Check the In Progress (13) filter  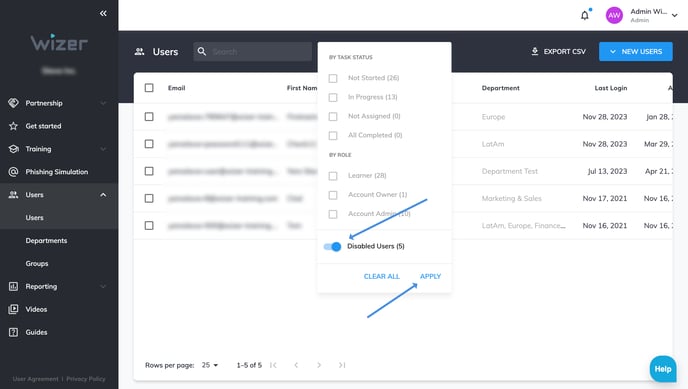click(333, 97)
